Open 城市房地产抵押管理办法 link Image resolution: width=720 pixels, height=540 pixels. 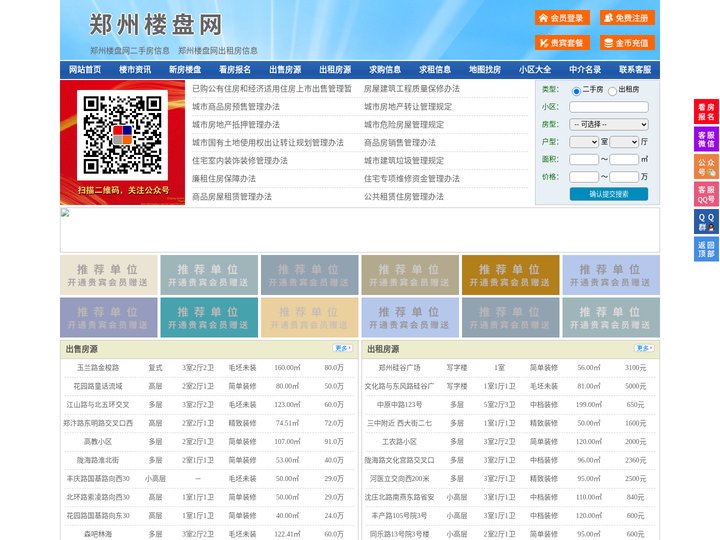pos(236,124)
